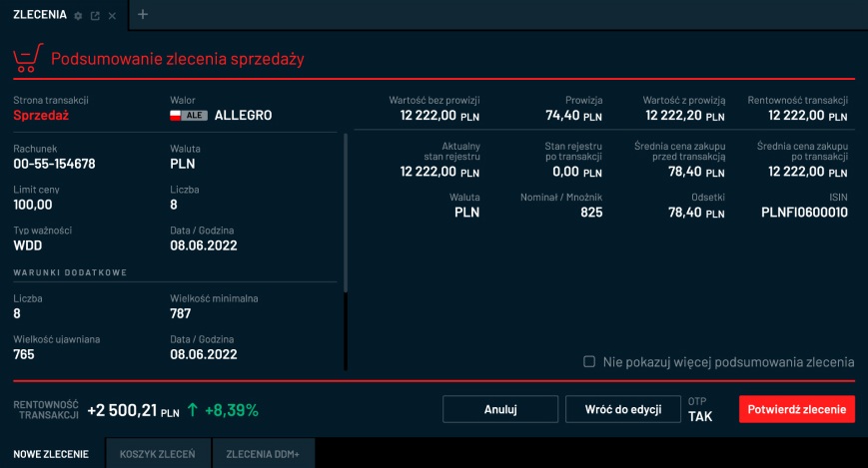Select the ZLECENIA DDM+ tab

coord(263,454)
